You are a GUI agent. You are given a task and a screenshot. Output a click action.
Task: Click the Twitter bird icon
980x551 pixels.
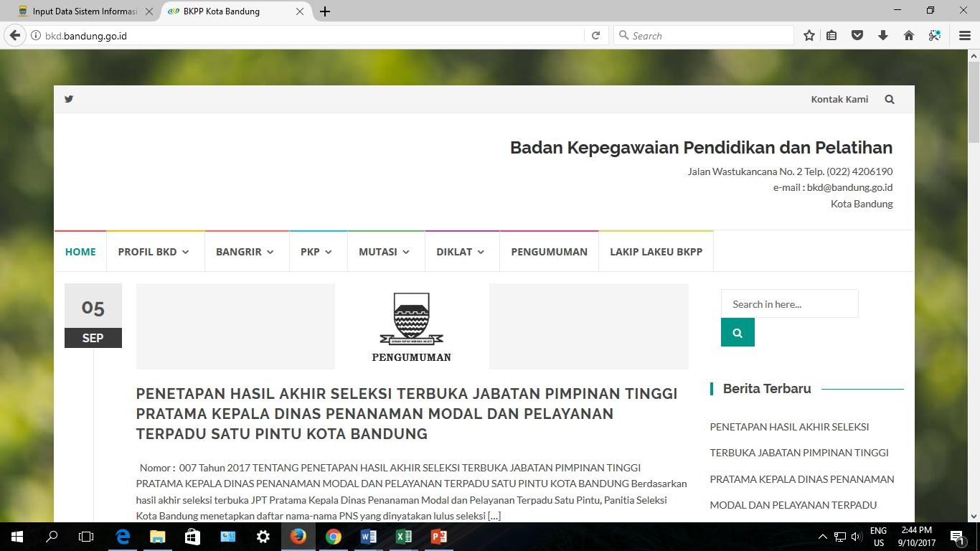pyautogui.click(x=69, y=99)
